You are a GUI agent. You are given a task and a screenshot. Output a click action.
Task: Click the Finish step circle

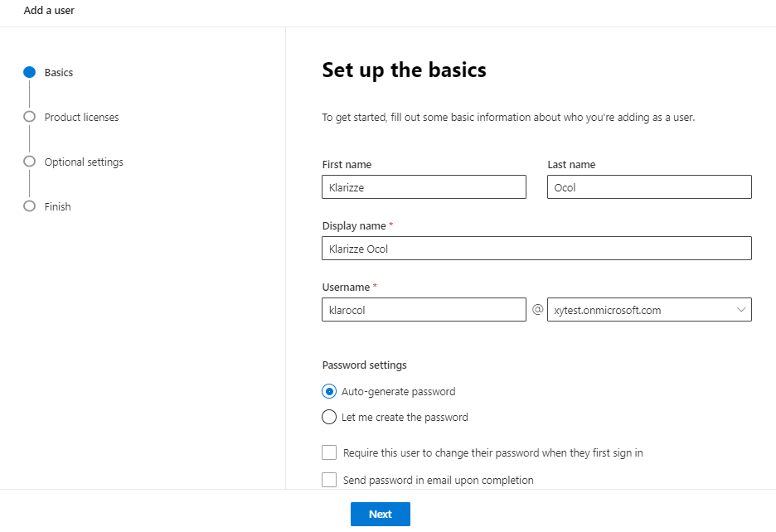pyautogui.click(x=30, y=206)
